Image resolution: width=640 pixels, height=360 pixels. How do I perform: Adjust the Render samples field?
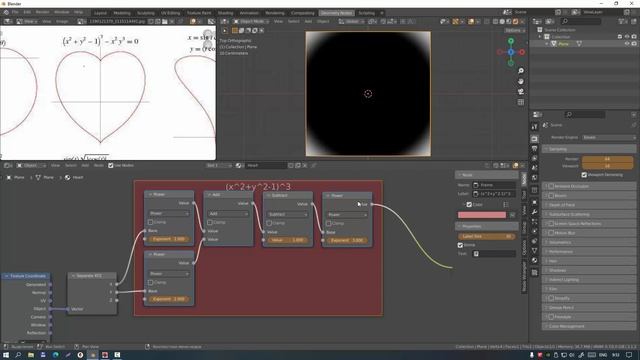(x=607, y=159)
